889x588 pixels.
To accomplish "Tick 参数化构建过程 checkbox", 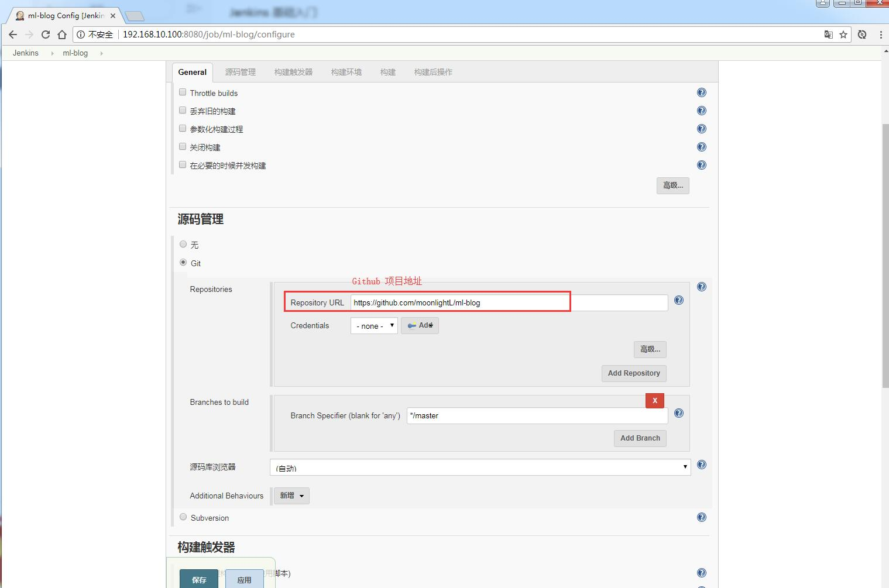I will click(183, 128).
